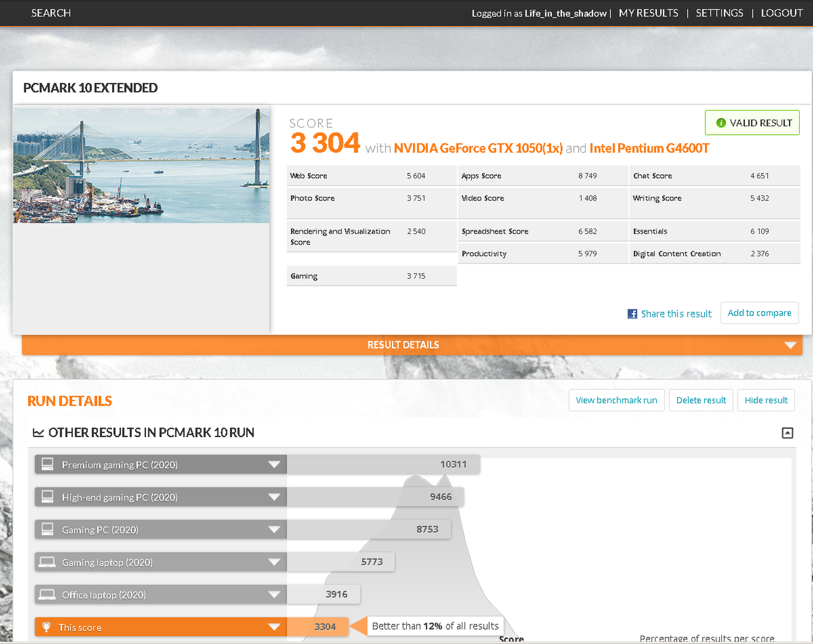
Task: Click the 5773 score bar
Action: tap(341, 562)
